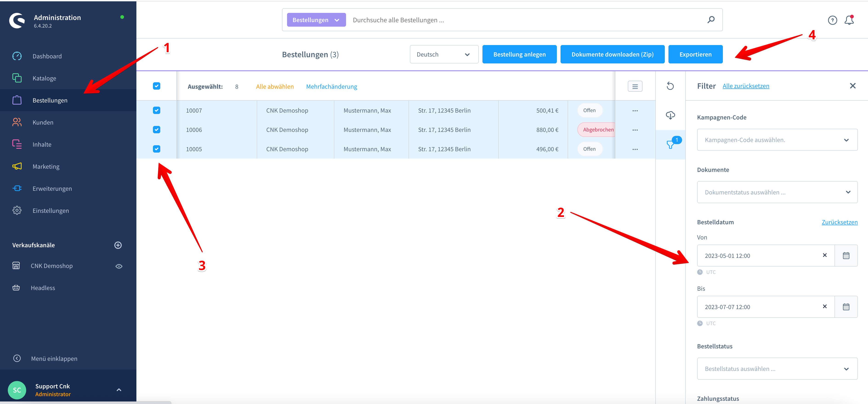Click the refresh list icon
Viewport: 868px width, 404px height.
(670, 86)
